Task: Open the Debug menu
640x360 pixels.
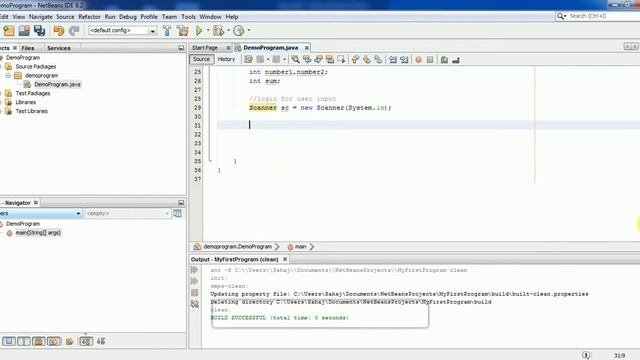Action: pos(128,17)
